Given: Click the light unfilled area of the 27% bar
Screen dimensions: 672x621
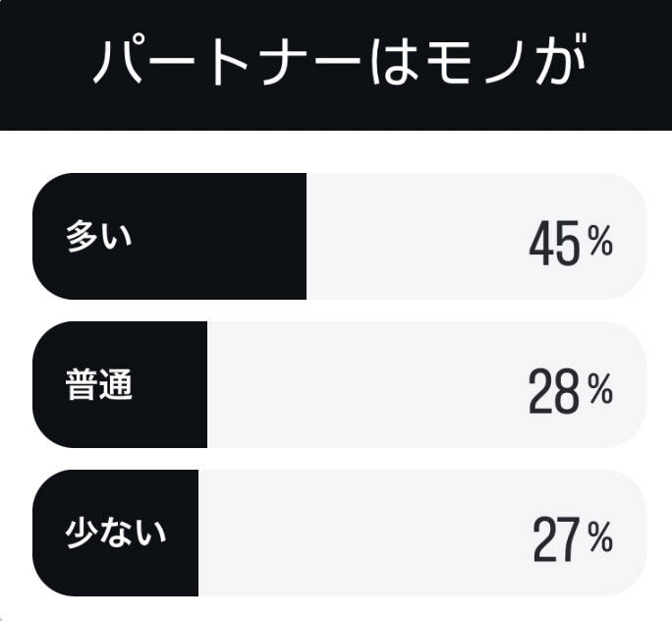Looking at the screenshot, I should [x=364, y=533].
